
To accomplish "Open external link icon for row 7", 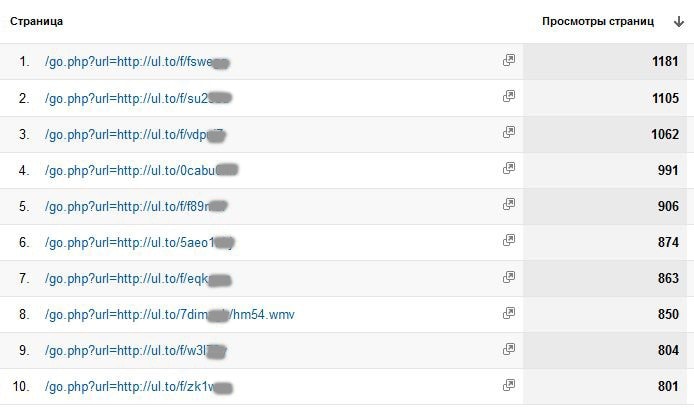I will [x=509, y=278].
